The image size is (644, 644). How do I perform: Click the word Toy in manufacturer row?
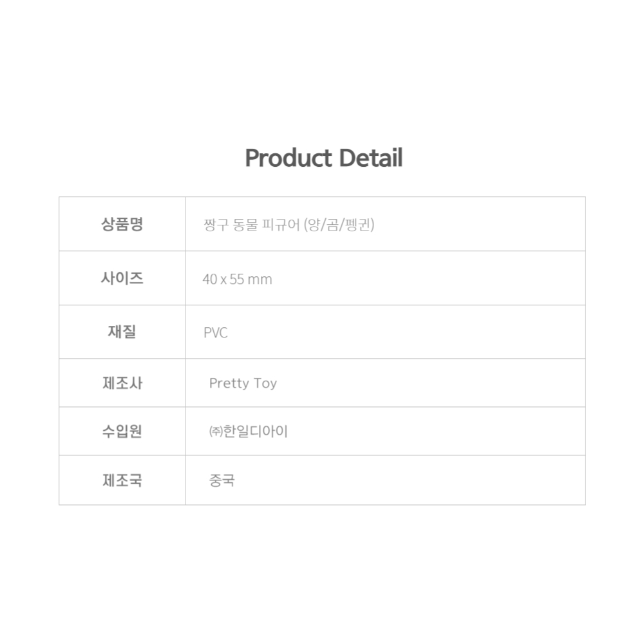[x=265, y=384]
